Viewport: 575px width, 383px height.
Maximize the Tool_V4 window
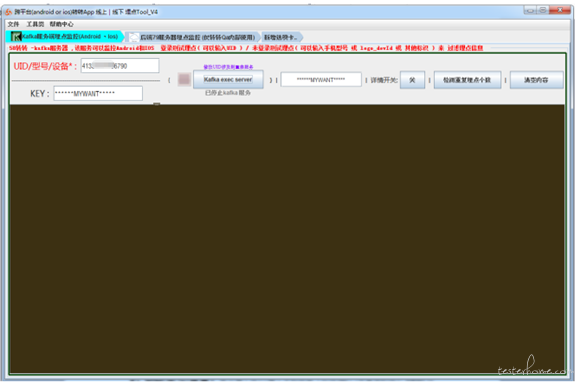(543, 10)
